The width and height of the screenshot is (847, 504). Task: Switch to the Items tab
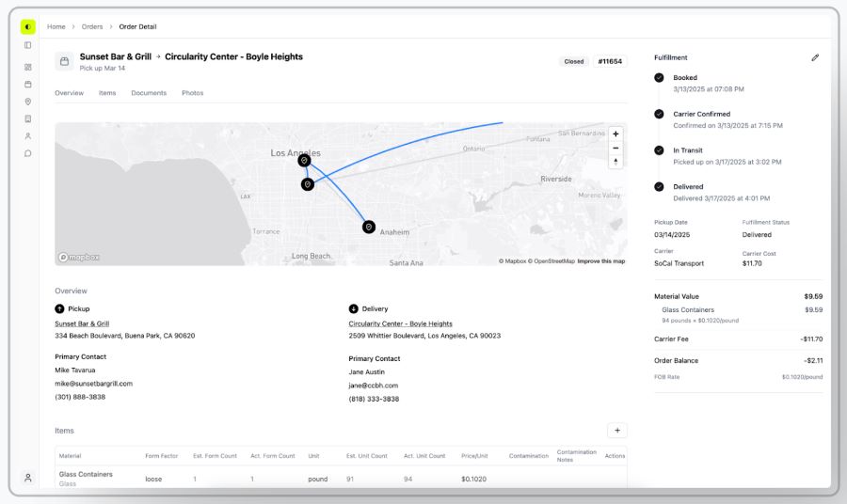pos(107,93)
